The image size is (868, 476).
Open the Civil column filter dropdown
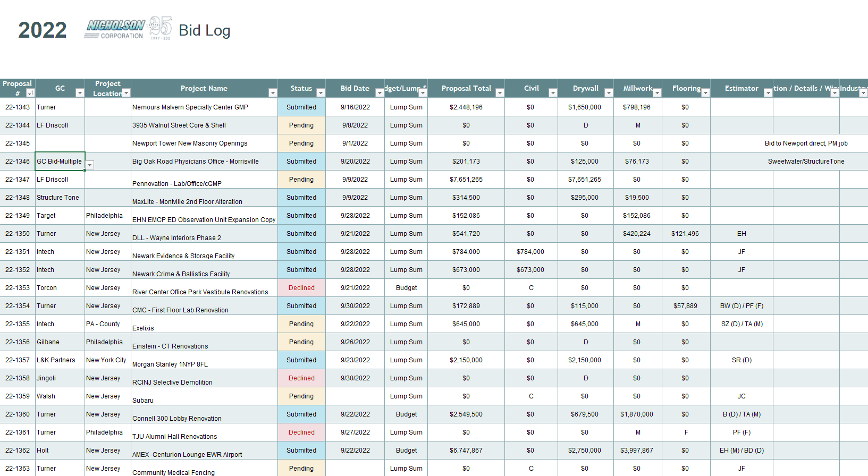click(x=553, y=93)
